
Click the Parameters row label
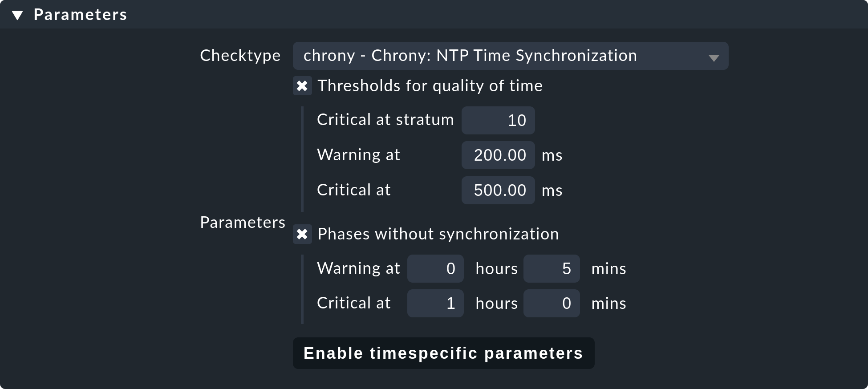243,222
